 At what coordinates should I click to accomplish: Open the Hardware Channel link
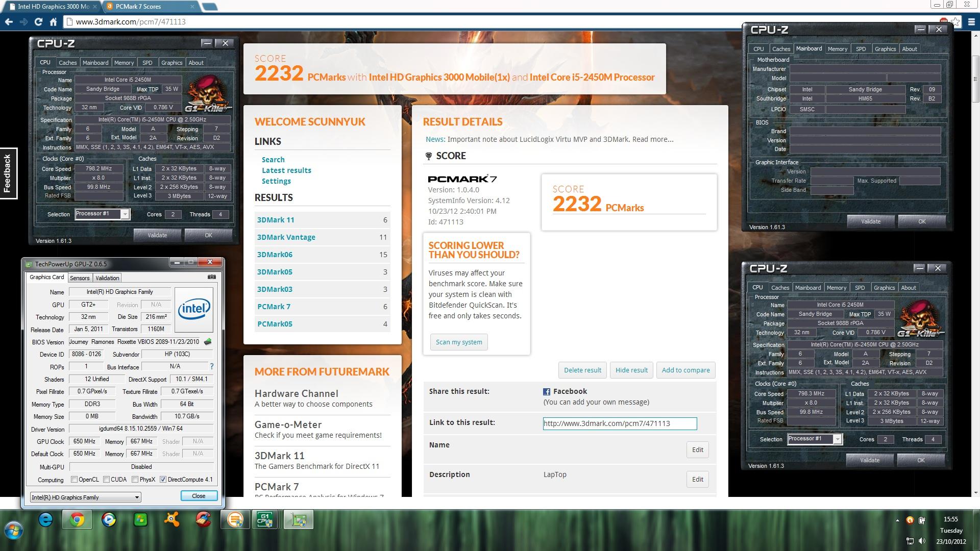coord(297,393)
